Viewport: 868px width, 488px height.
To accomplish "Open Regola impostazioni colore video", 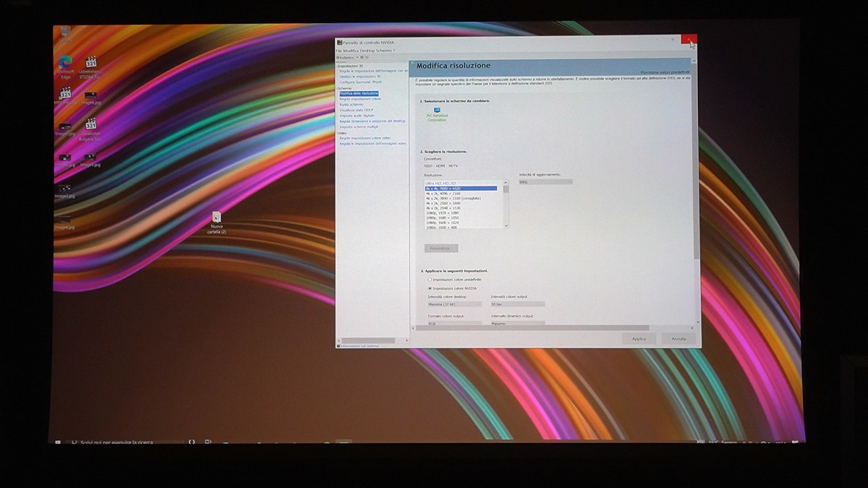I will pos(365,138).
